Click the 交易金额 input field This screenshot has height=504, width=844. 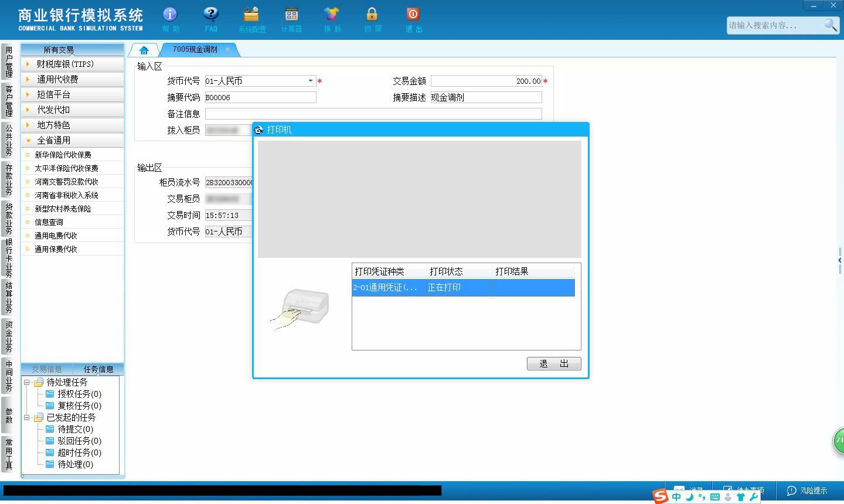click(x=486, y=81)
